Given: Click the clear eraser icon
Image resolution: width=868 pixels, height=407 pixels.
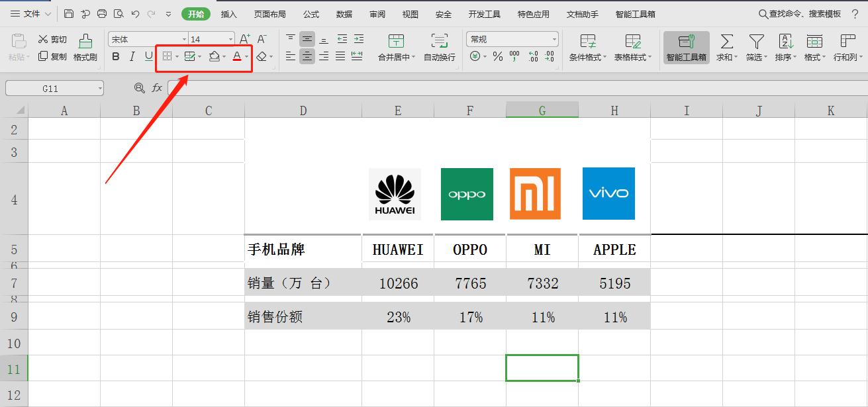Looking at the screenshot, I should (262, 57).
